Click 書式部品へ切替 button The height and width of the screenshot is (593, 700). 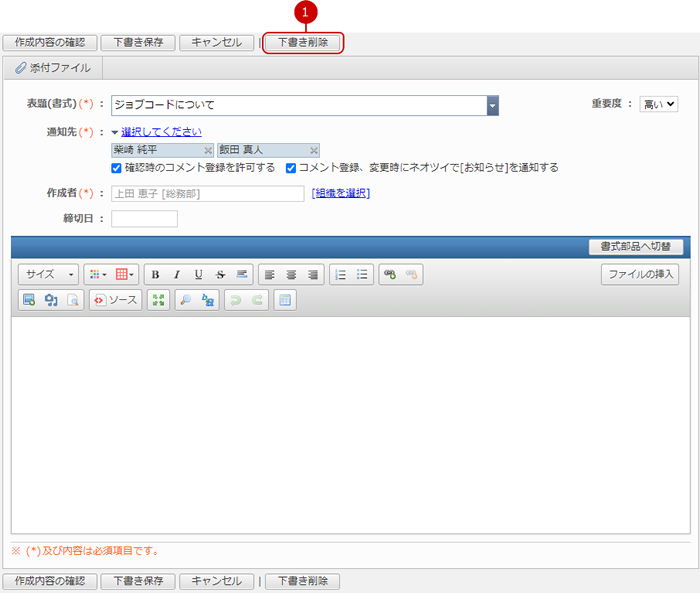click(x=636, y=247)
